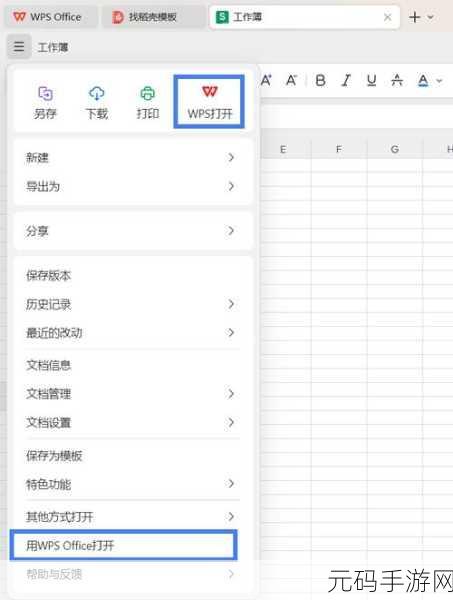The image size is (453, 600).
Task: Select column F header
Action: [339, 149]
